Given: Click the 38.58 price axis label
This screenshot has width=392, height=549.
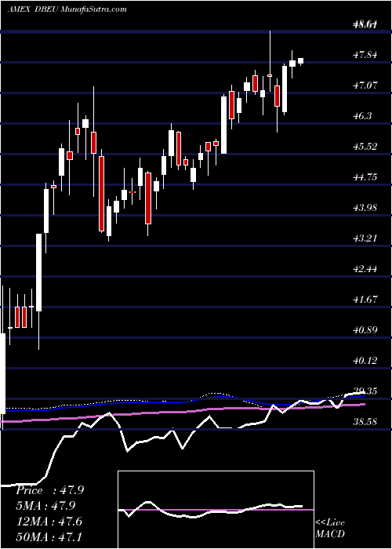Looking at the screenshot, I should click(365, 422).
